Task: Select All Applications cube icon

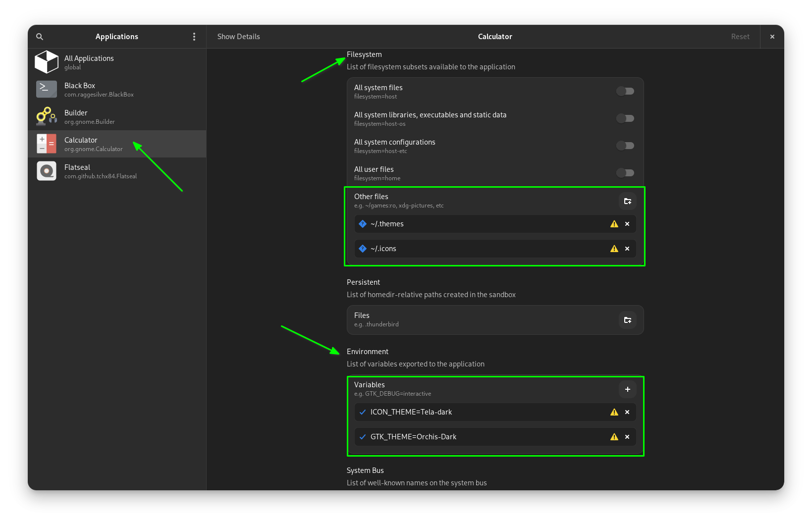Action: tap(47, 62)
